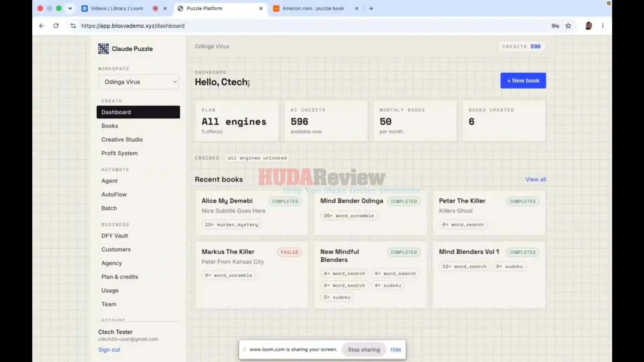Open Markus The Killer book card
The width and height of the screenshot is (644, 362).
[x=252, y=275]
